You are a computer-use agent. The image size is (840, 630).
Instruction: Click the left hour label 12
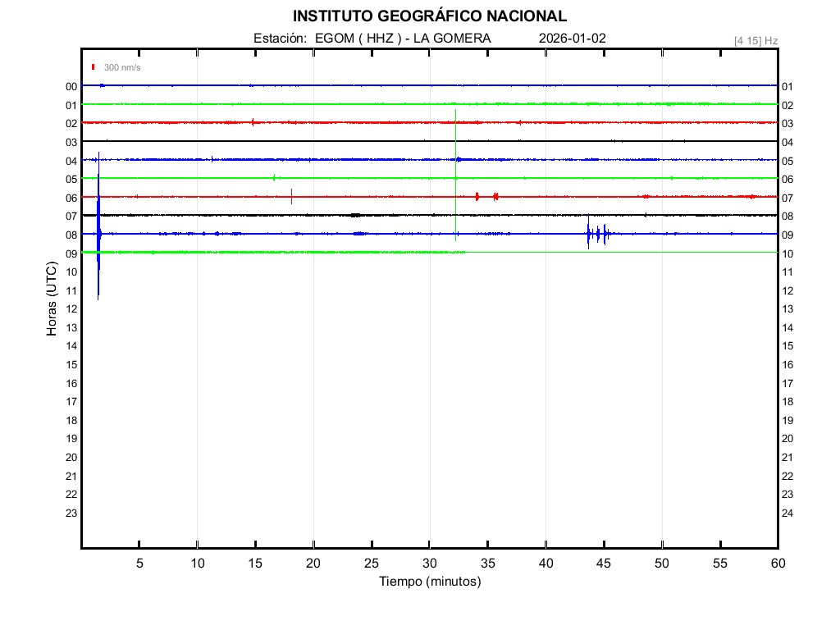[x=71, y=309]
